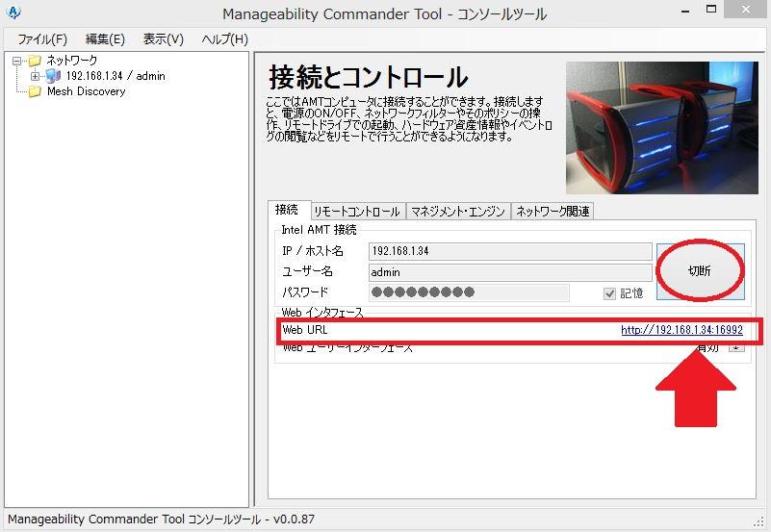Viewport: 771px width, 532px height.
Task: Expand the 192.168.1.34 / admin node
Action: click(35, 76)
